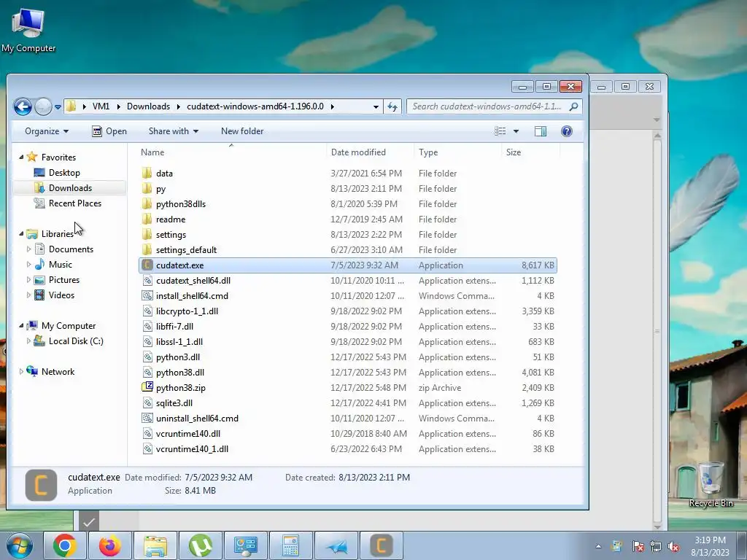Click the Refresh button in address bar

click(x=392, y=106)
